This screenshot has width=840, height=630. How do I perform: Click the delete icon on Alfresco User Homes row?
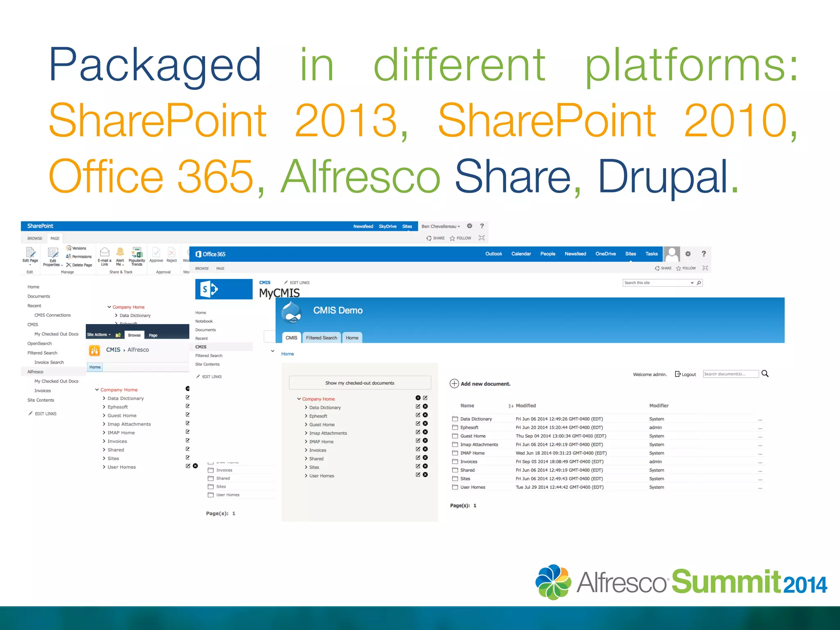[x=196, y=466]
